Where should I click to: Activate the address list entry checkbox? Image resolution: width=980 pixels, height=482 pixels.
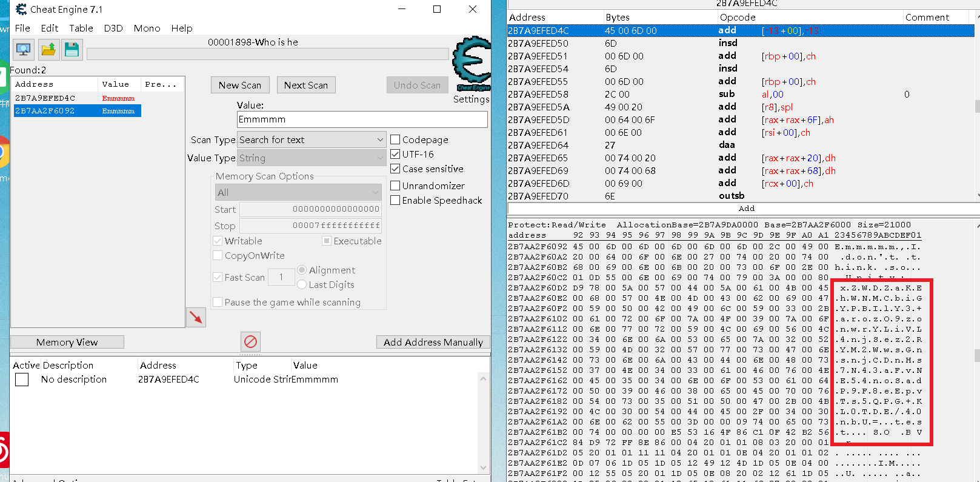22,380
